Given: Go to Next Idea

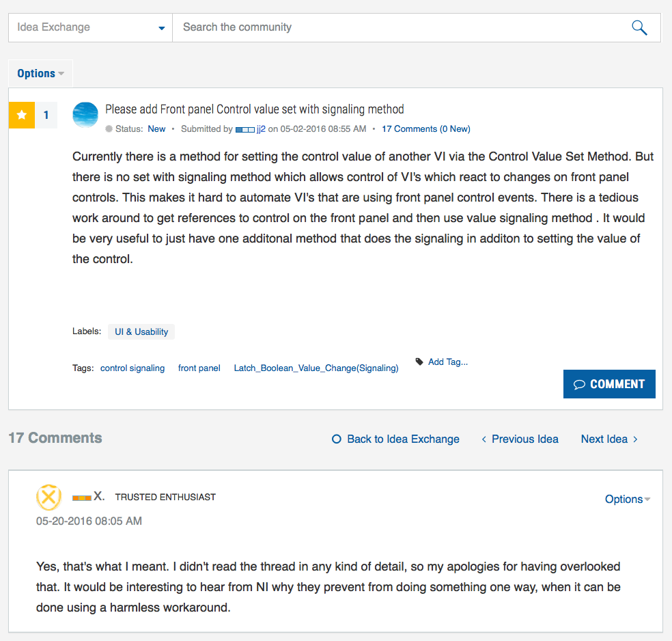Looking at the screenshot, I should pyautogui.click(x=609, y=439).
